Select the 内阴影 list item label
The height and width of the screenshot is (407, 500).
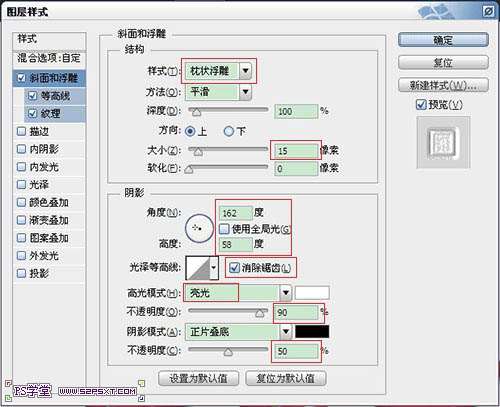click(44, 149)
